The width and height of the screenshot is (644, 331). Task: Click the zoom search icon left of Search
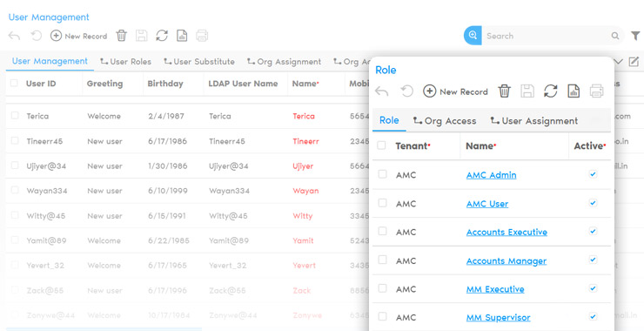pyautogui.click(x=473, y=36)
